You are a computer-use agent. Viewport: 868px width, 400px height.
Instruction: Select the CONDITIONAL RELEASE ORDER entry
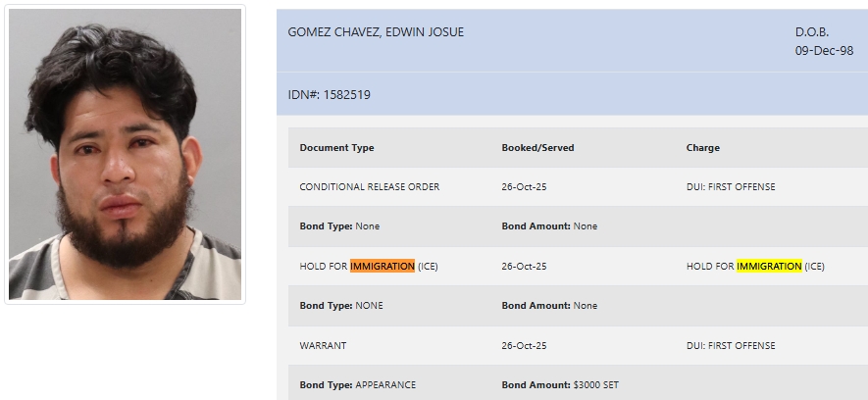(x=370, y=187)
